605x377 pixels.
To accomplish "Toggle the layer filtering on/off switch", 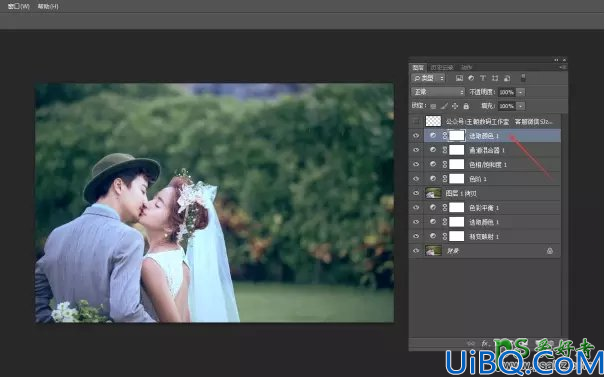I will tap(523, 78).
